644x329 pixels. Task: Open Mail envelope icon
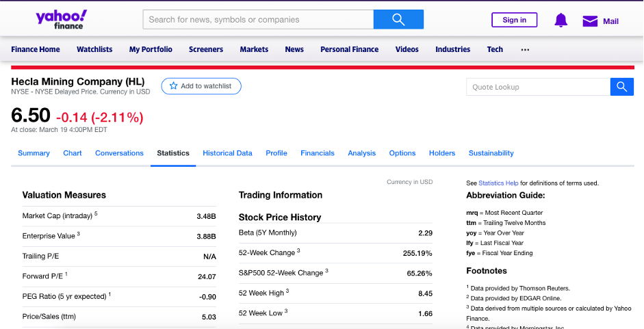[590, 21]
